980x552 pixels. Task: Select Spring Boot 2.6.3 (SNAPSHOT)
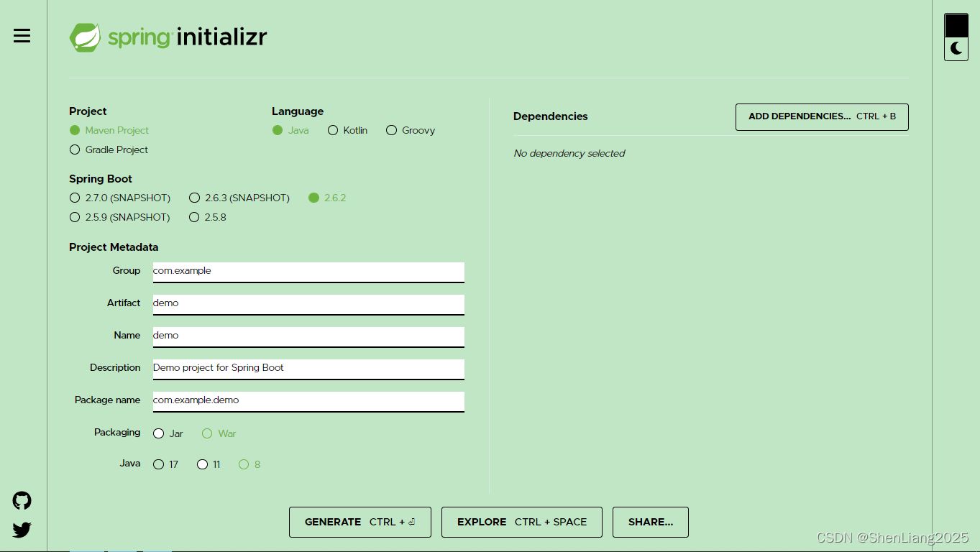239,198
